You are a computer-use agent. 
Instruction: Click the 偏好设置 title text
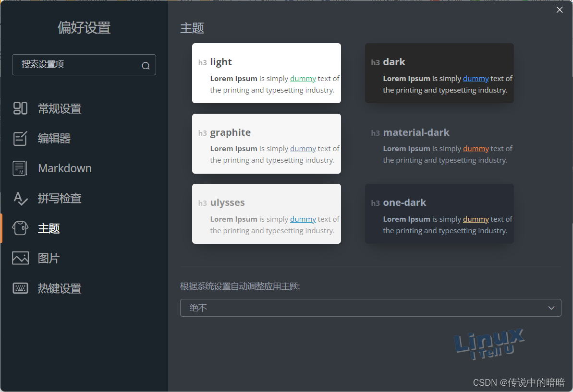pos(84,28)
